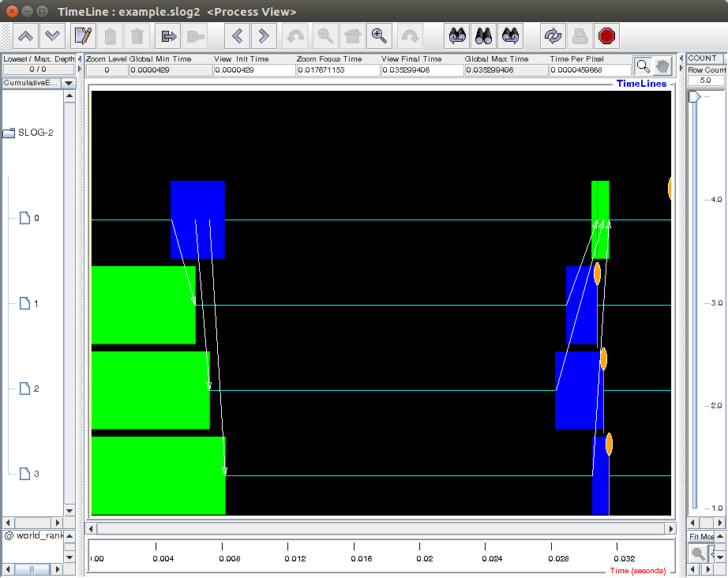Click the Zoom Level field
Image resolution: width=728 pixels, height=578 pixels.
(107, 70)
